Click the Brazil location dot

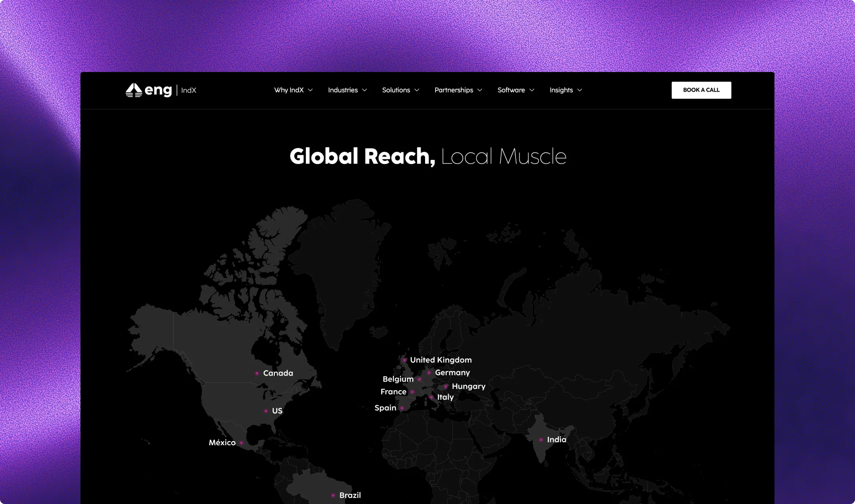[333, 495]
